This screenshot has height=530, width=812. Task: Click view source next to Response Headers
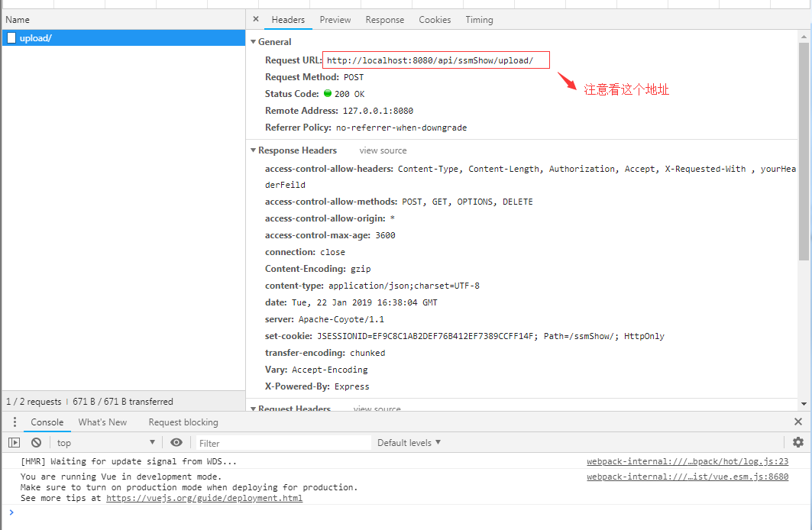pyautogui.click(x=382, y=150)
